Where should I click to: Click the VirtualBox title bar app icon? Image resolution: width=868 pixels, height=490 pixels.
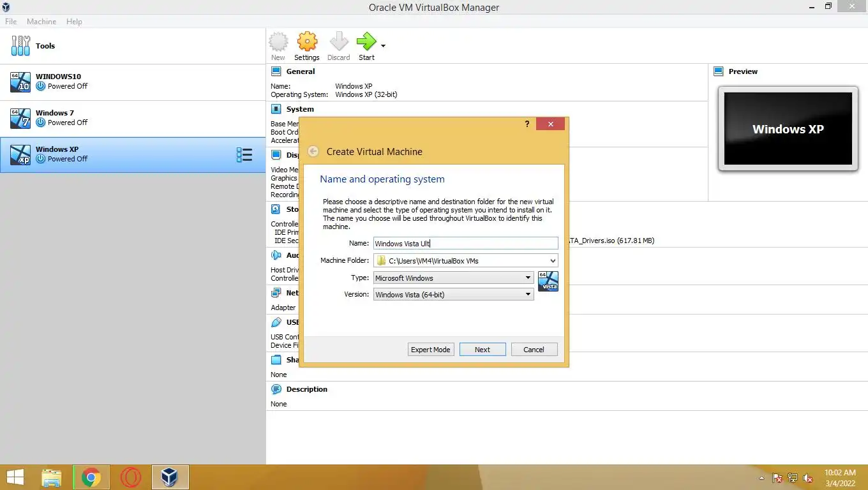tap(7, 7)
